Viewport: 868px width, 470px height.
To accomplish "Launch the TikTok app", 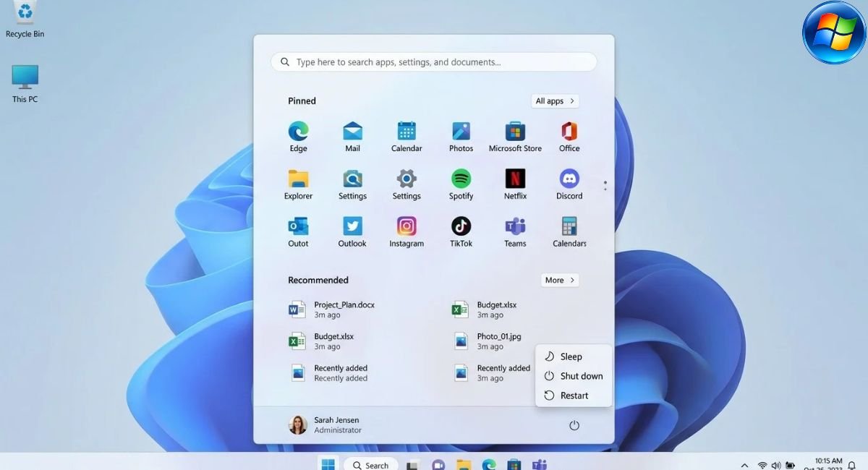I will tap(461, 232).
